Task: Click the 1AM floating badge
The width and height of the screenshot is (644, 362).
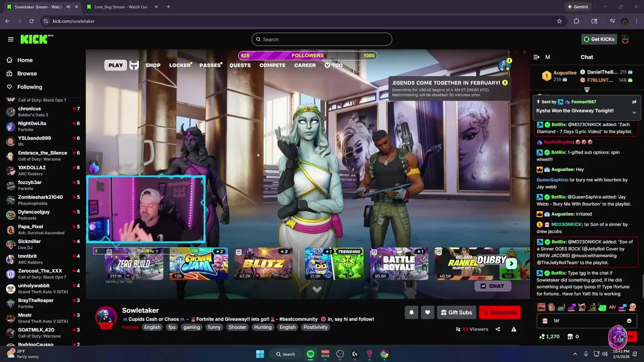Action: point(617,338)
